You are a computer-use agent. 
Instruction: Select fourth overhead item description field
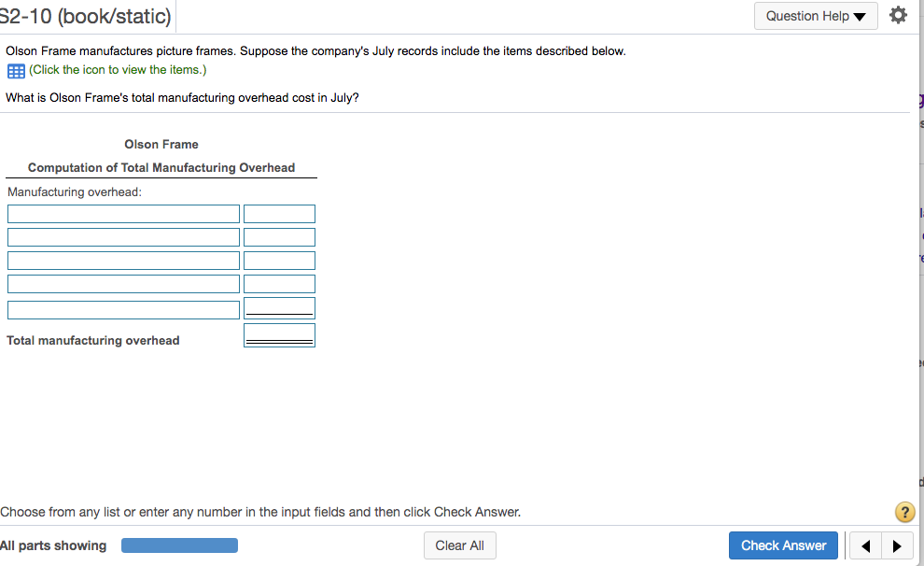coord(124,284)
